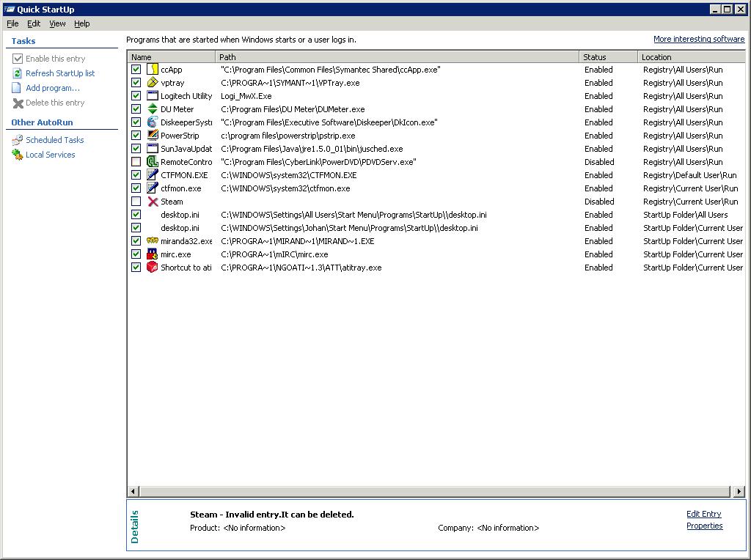Open the File menu
This screenshot has height=560, width=751.
pyautogui.click(x=12, y=23)
